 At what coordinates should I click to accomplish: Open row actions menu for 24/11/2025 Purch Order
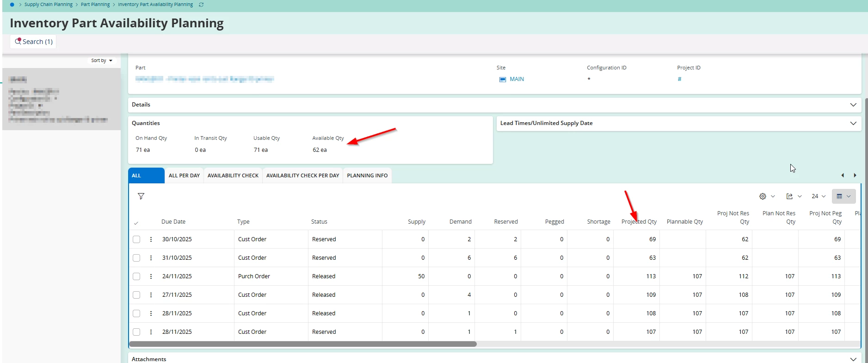click(x=151, y=276)
